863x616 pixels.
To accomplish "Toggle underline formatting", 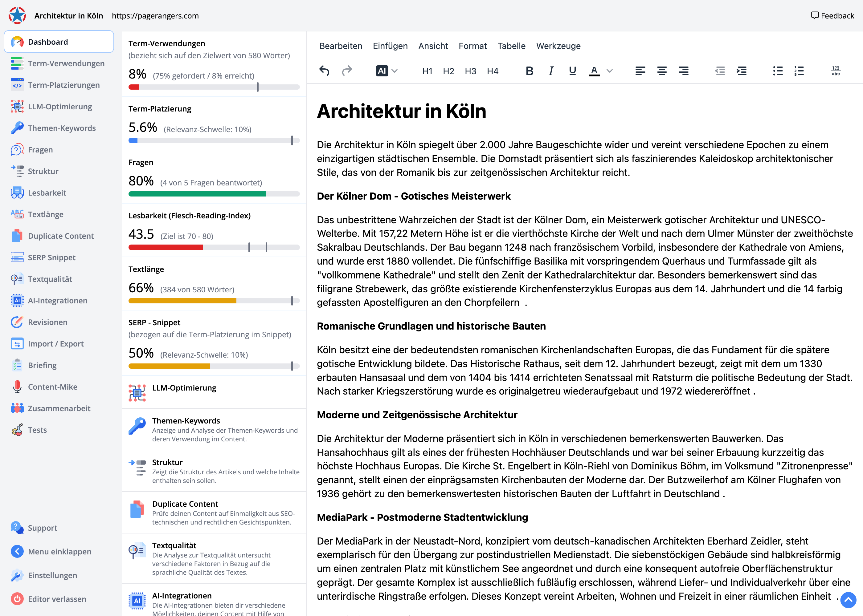I will [572, 71].
